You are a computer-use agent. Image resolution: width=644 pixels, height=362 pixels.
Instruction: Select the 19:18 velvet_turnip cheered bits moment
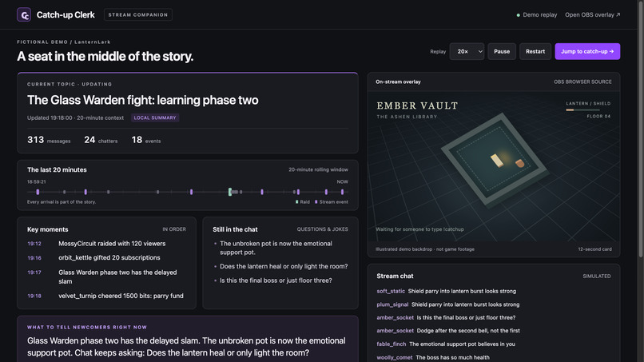(106, 296)
